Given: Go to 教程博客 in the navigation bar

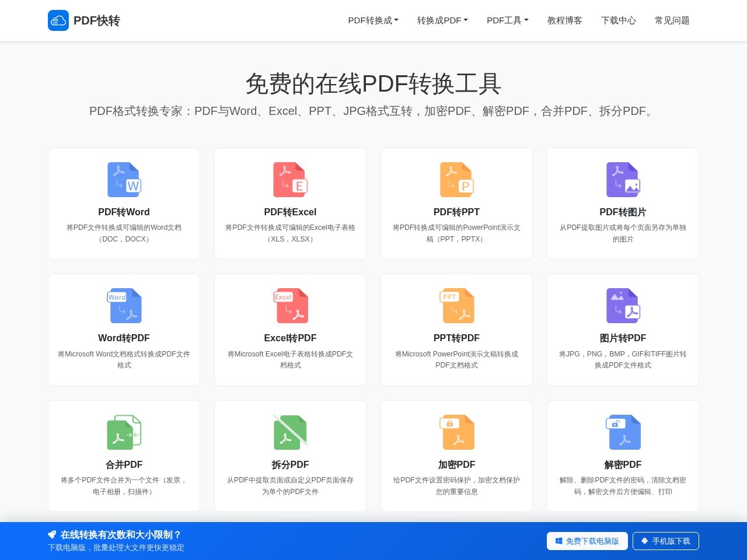Looking at the screenshot, I should (565, 20).
